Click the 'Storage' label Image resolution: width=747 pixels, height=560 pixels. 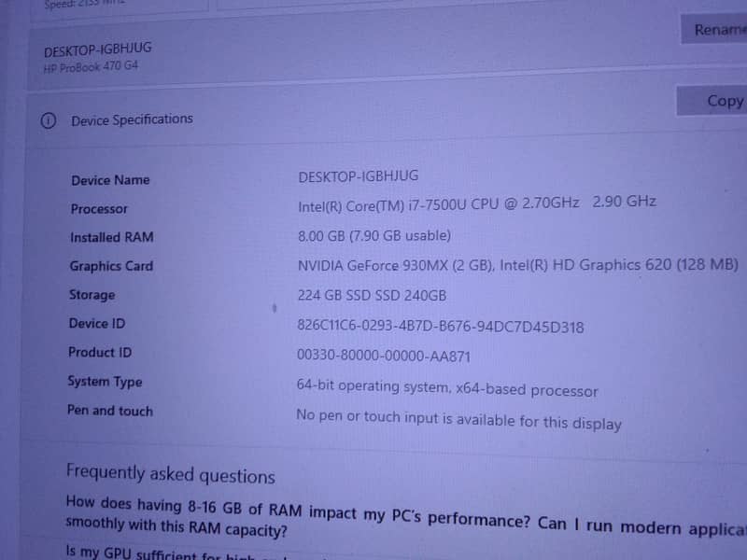coord(92,295)
